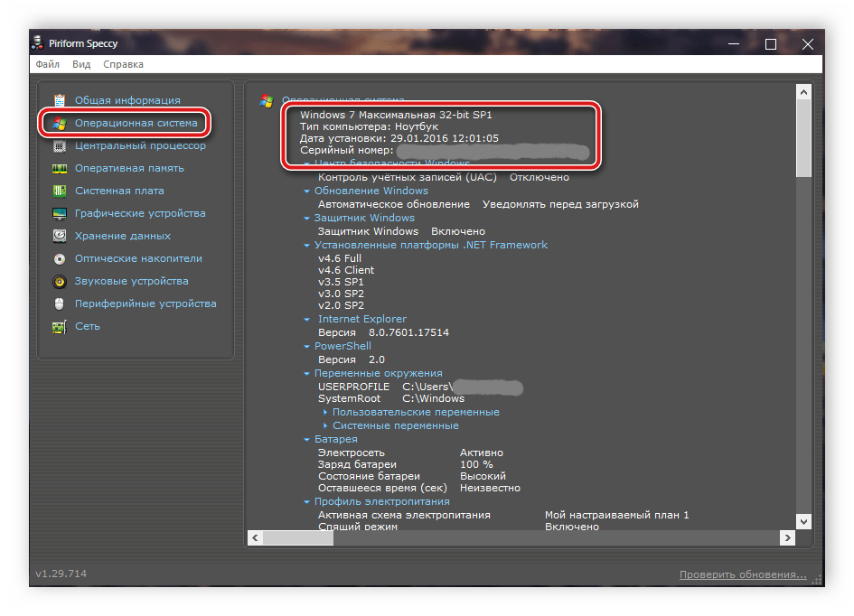Open the Сеть network icon
Image resolution: width=854 pixels, height=616 pixels.
point(60,326)
